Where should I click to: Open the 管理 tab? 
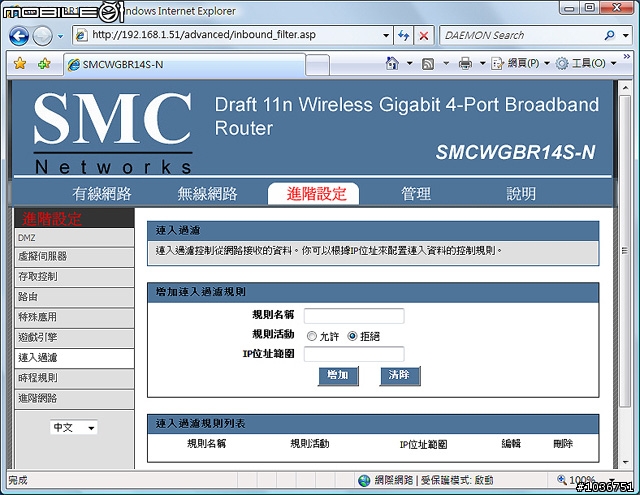416,193
